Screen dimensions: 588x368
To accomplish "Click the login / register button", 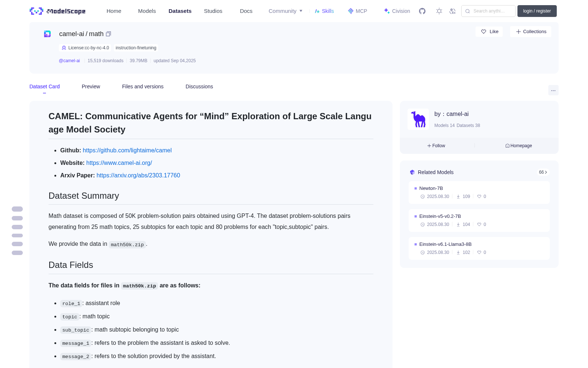I will pyautogui.click(x=537, y=11).
